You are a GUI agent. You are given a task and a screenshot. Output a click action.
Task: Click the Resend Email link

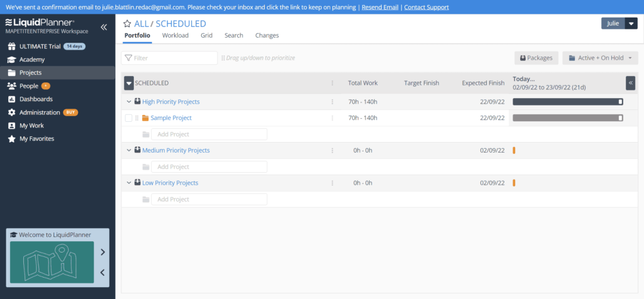[x=380, y=8]
